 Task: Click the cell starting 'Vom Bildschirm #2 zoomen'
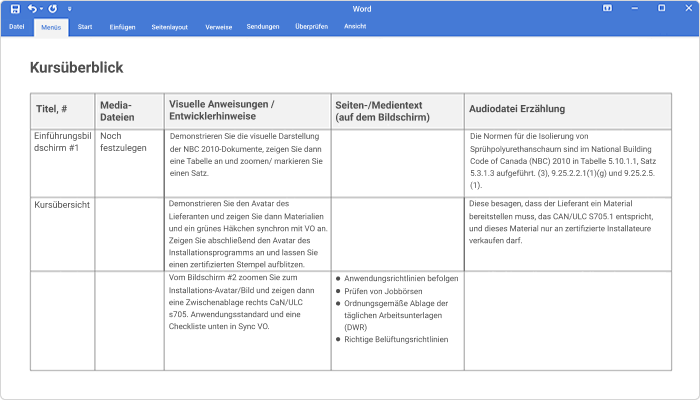[x=248, y=321]
